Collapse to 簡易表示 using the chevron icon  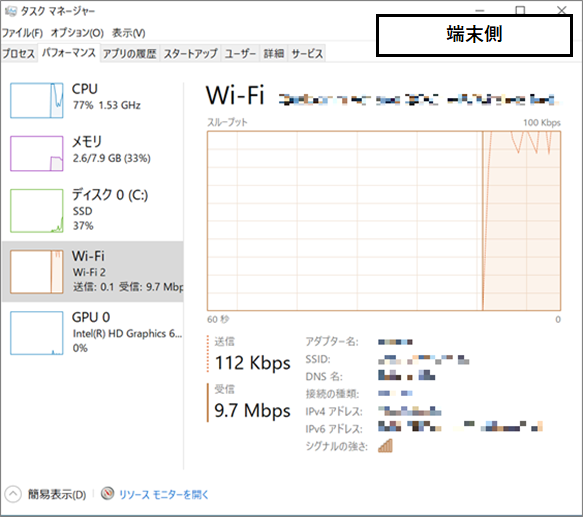(x=13, y=494)
